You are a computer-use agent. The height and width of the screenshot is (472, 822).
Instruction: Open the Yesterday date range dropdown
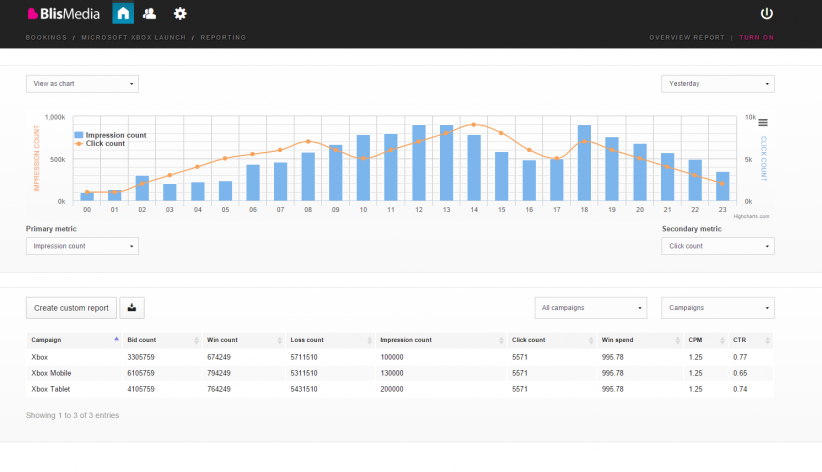coord(718,84)
